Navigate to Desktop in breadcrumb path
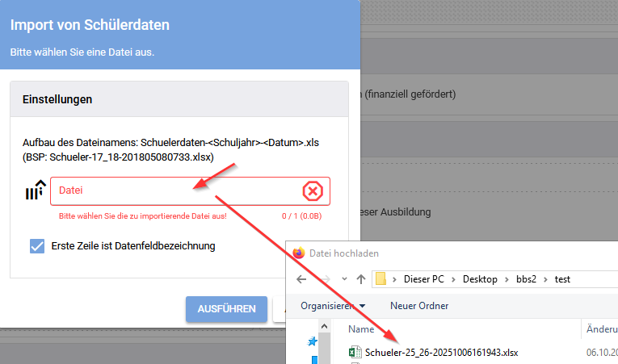Image resolution: width=618 pixels, height=364 pixels. pyautogui.click(x=480, y=279)
